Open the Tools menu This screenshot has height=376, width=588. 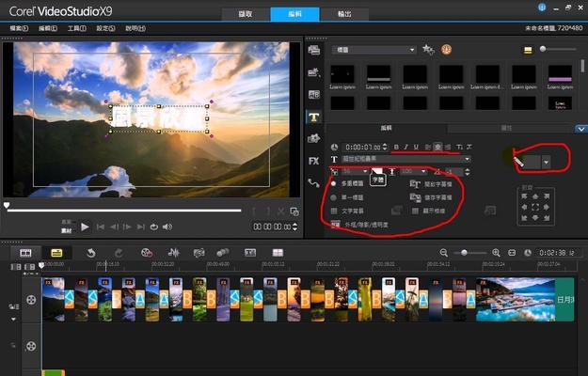click(77, 28)
